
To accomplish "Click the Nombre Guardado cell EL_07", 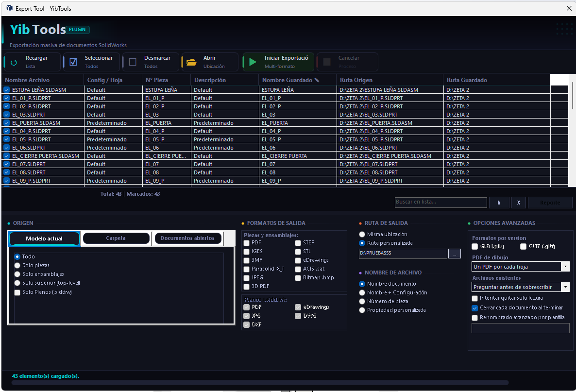I will (x=297, y=164).
